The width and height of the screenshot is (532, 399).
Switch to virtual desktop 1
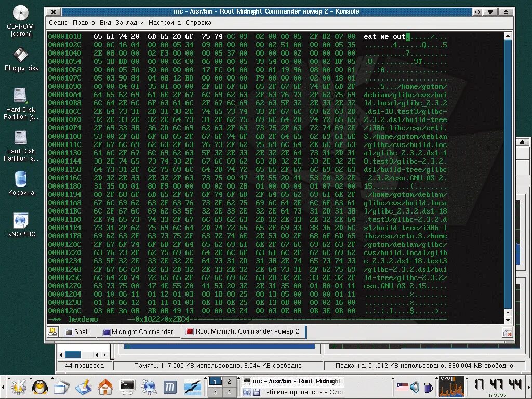point(215,382)
